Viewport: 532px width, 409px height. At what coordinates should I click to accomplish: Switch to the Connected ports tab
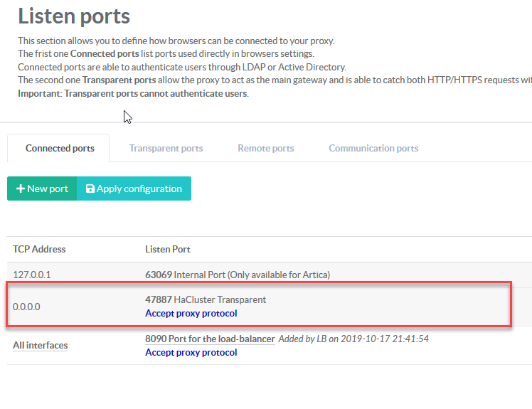[x=60, y=148]
